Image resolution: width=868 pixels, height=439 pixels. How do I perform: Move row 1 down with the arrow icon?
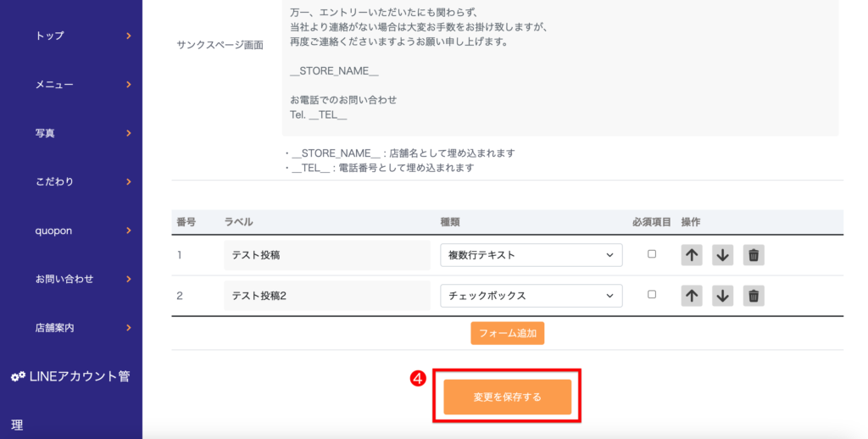722,255
